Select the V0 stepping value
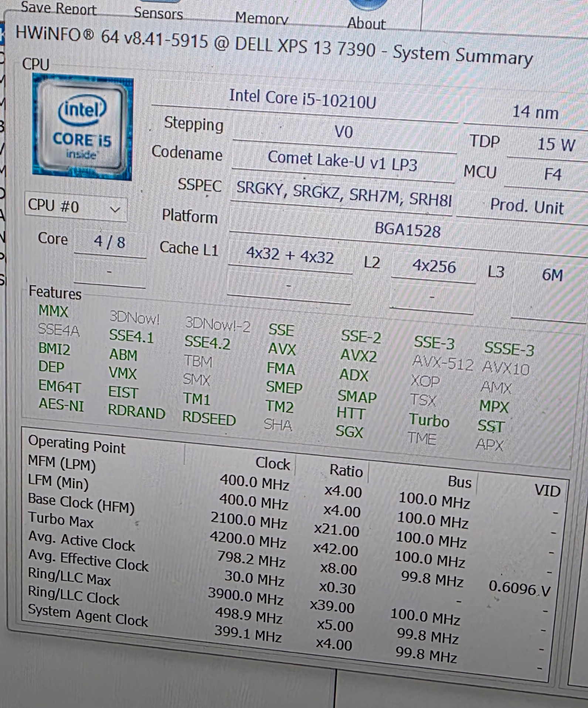The image size is (588, 708). [x=344, y=132]
